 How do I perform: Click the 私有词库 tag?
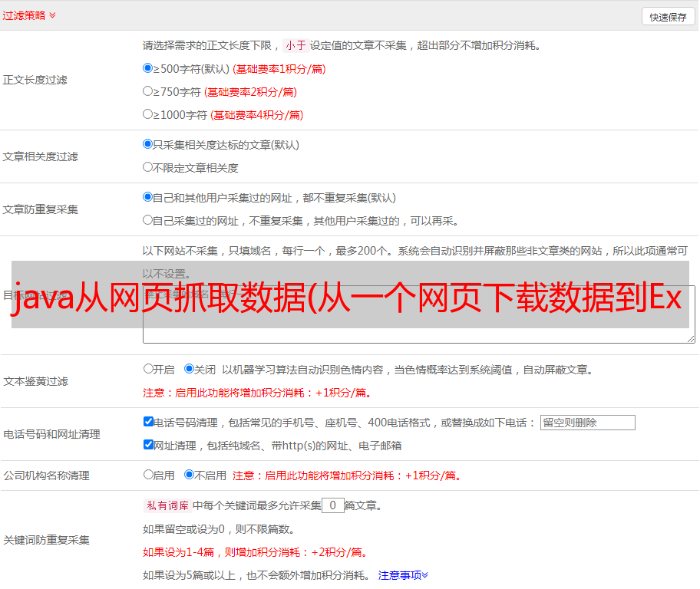click(x=168, y=505)
